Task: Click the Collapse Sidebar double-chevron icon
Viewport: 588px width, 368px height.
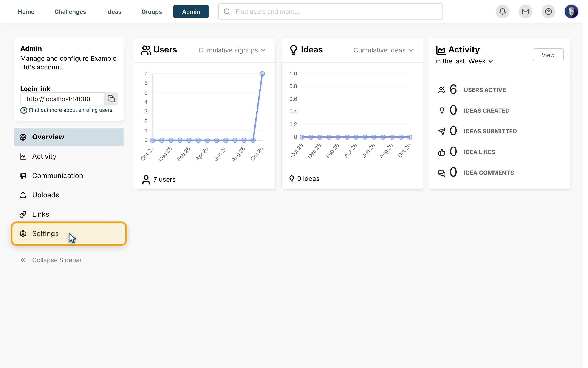Action: click(x=23, y=260)
